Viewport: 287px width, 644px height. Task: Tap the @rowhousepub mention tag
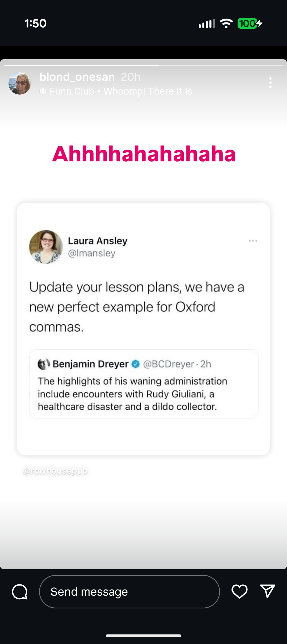point(55,471)
